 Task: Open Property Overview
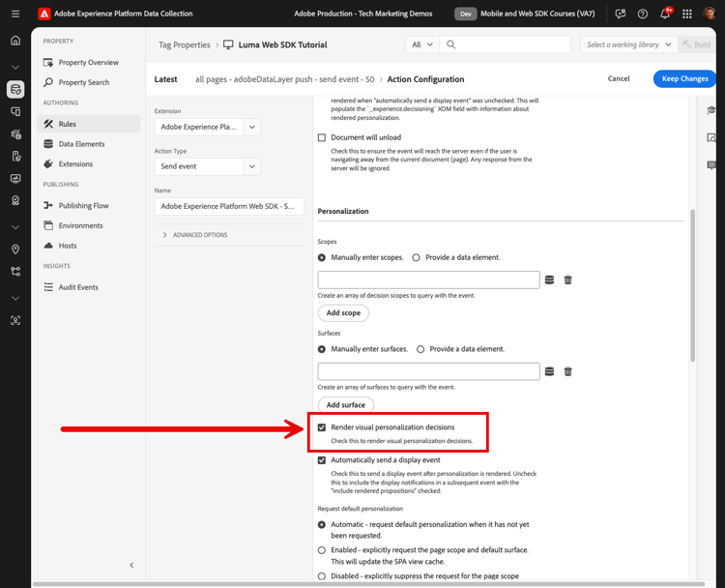click(88, 63)
